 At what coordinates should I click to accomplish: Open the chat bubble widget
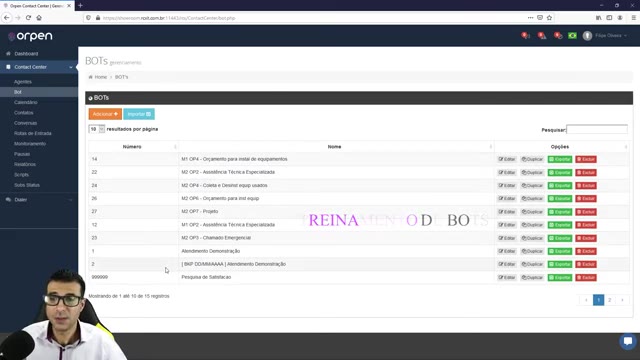(628, 341)
